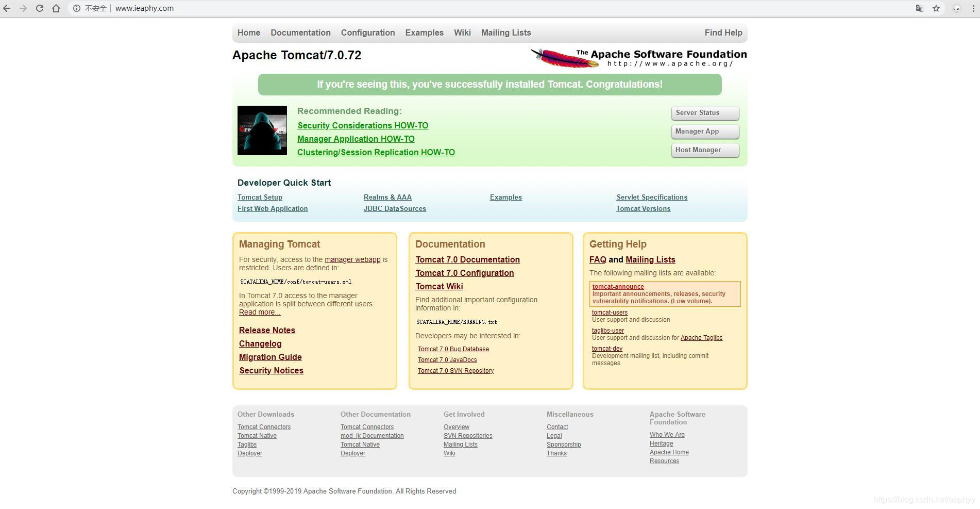Click the translate page icon
Image resolution: width=980 pixels, height=509 pixels.
[919, 8]
